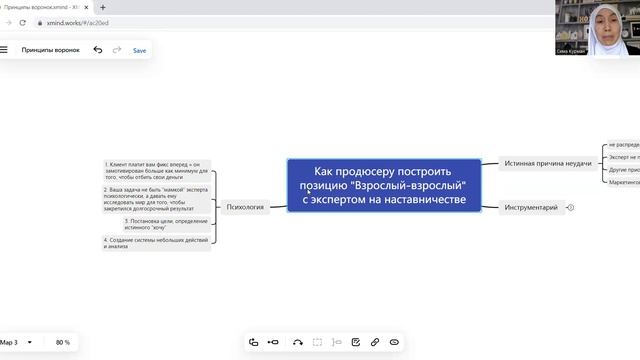Click the 80 % zoom level

[63, 342]
